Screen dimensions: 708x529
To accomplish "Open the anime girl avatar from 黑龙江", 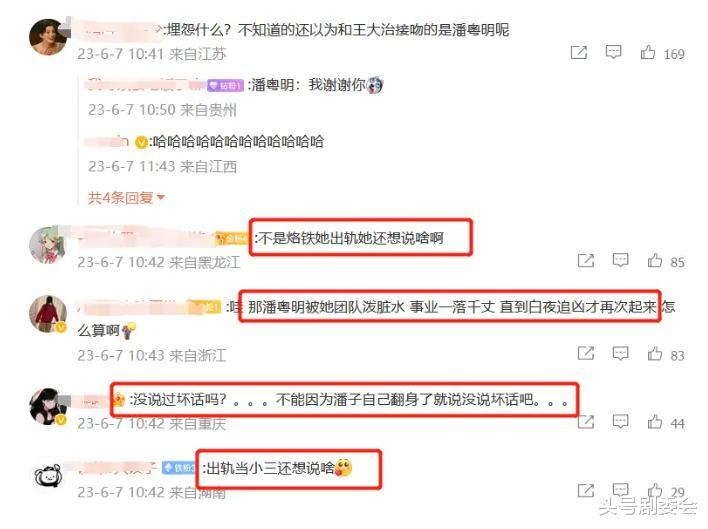I will (x=48, y=245).
